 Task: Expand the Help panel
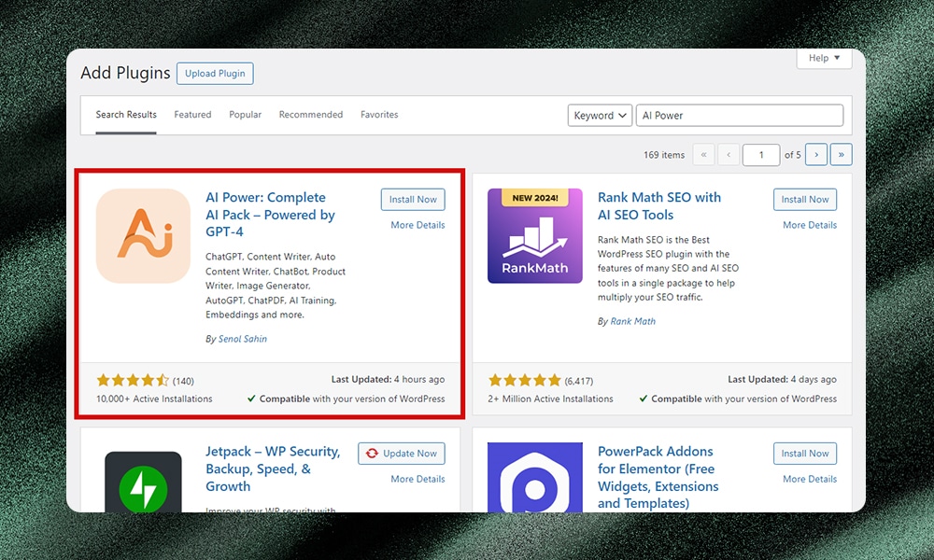[x=823, y=58]
